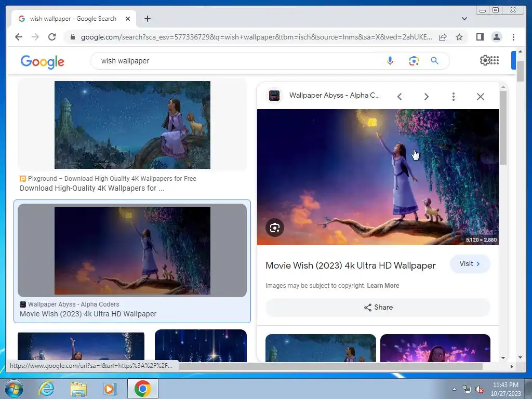Open the muted volume tray icon

point(480,390)
